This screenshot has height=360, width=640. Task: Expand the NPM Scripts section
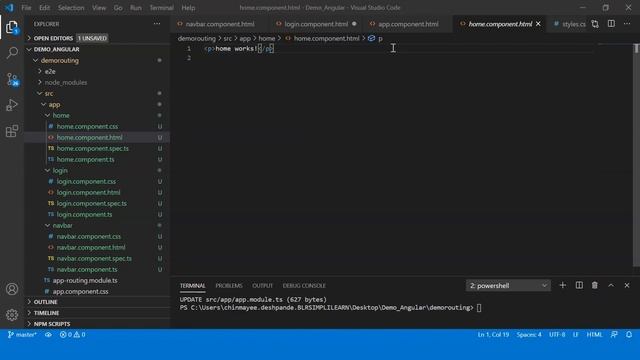(97, 324)
